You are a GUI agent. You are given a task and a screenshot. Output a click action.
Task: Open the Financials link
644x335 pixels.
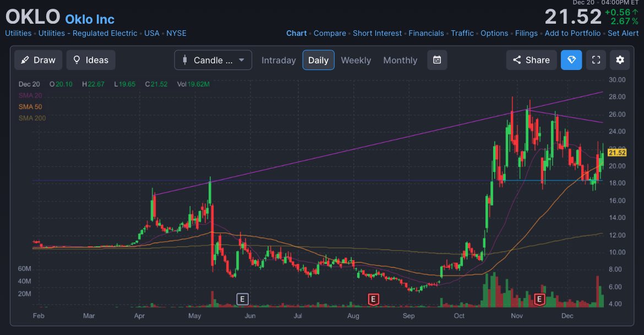coord(426,33)
